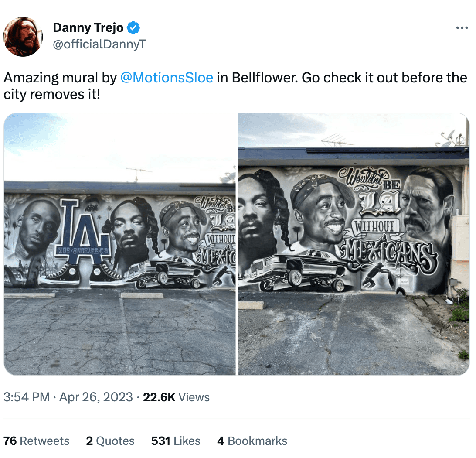Screen dimensions: 476x458
Task: Click the 3:54 PM timestamp
Action: pos(27,397)
